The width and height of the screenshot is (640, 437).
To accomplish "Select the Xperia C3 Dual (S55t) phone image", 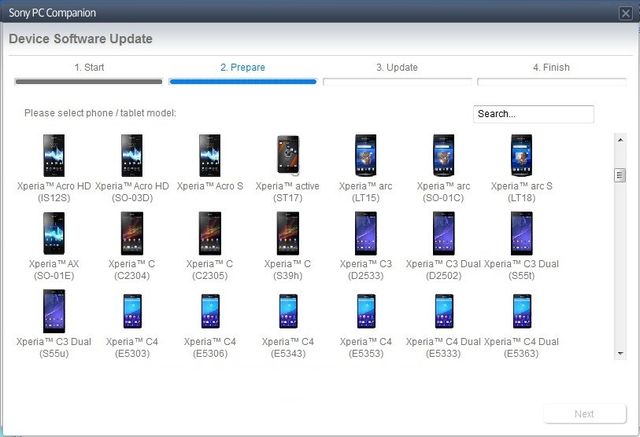I will click(x=522, y=233).
